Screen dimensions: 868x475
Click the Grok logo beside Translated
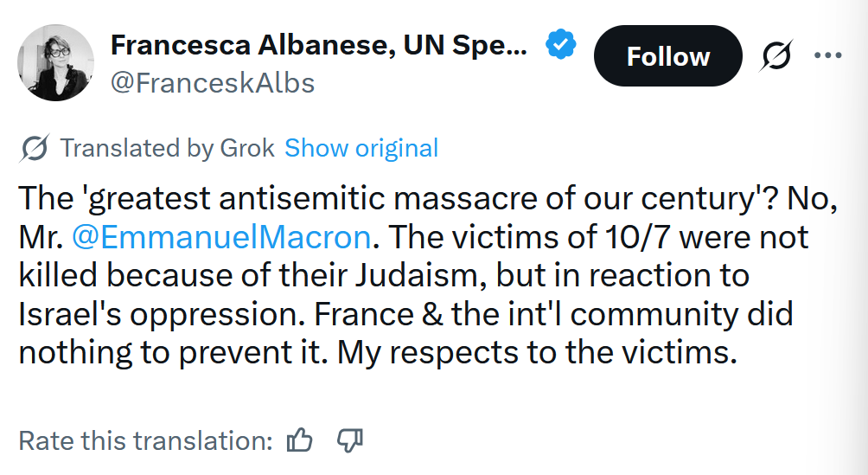[x=34, y=149]
